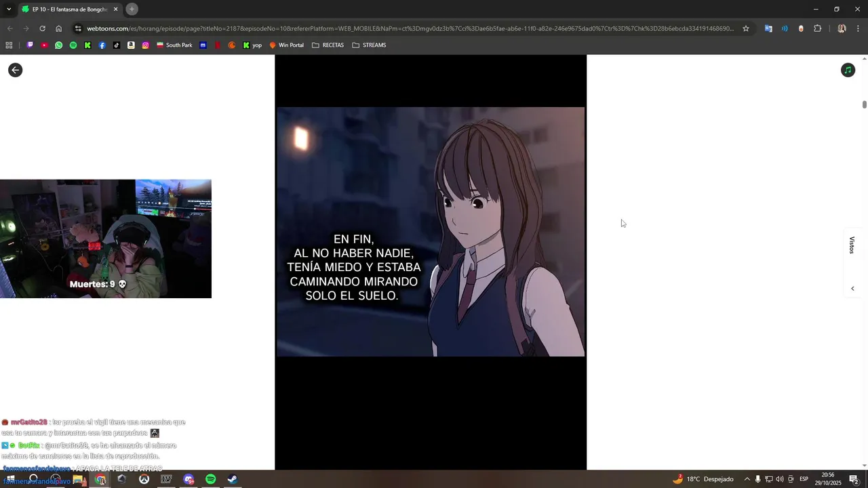
Task: Go to the browser home page
Action: point(59,28)
